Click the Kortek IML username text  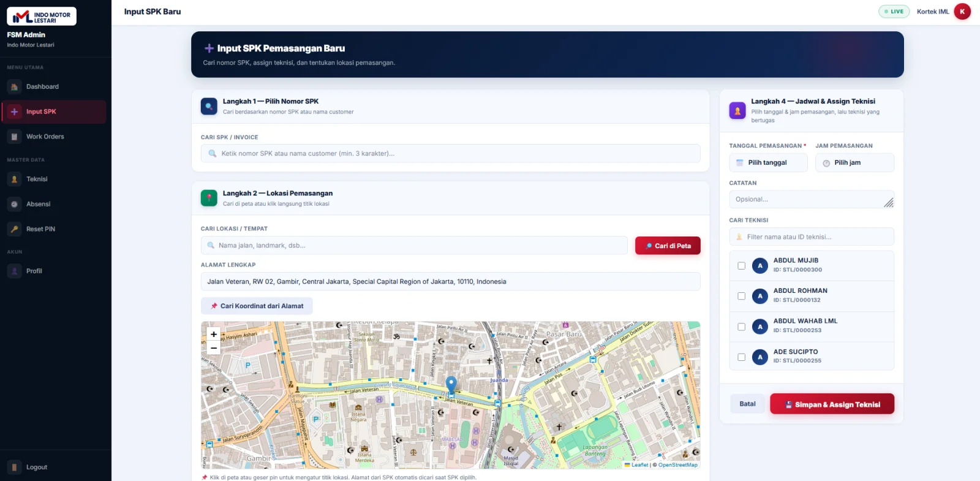(x=933, y=12)
